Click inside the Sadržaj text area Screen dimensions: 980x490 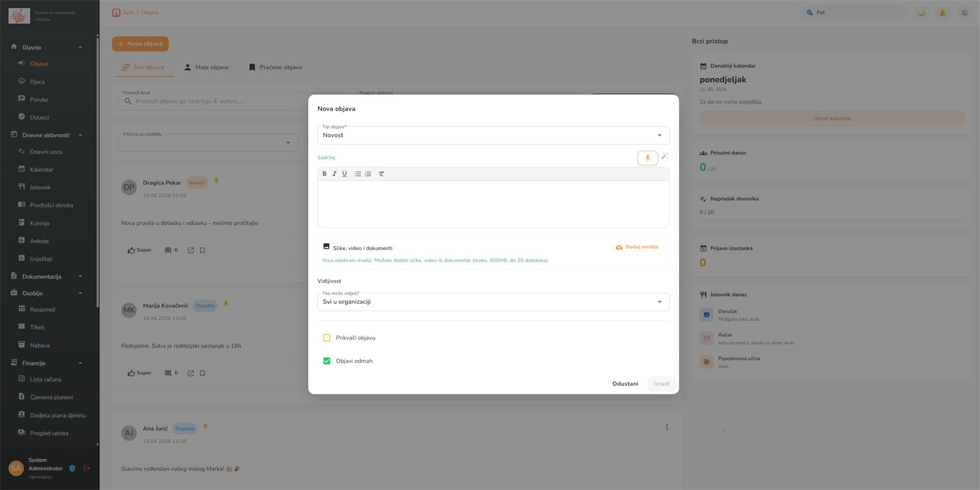pyautogui.click(x=493, y=204)
